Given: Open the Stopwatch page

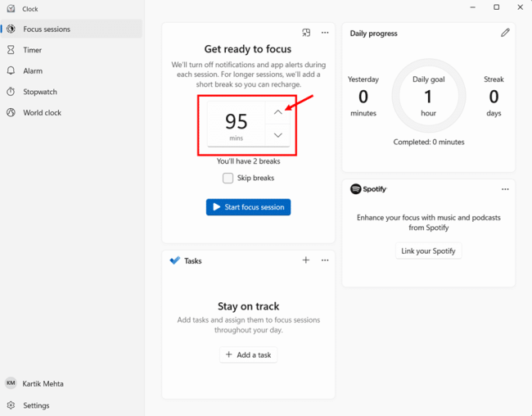Looking at the screenshot, I should click(x=71, y=92).
